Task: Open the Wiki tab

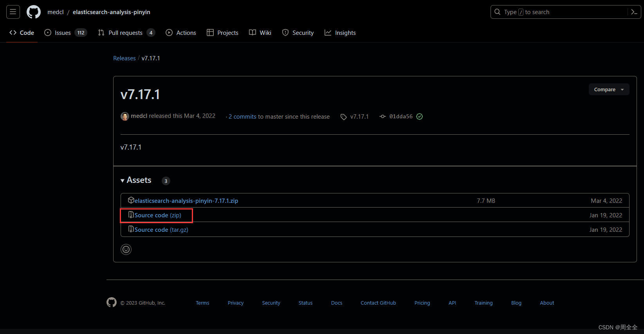Action: click(x=260, y=33)
